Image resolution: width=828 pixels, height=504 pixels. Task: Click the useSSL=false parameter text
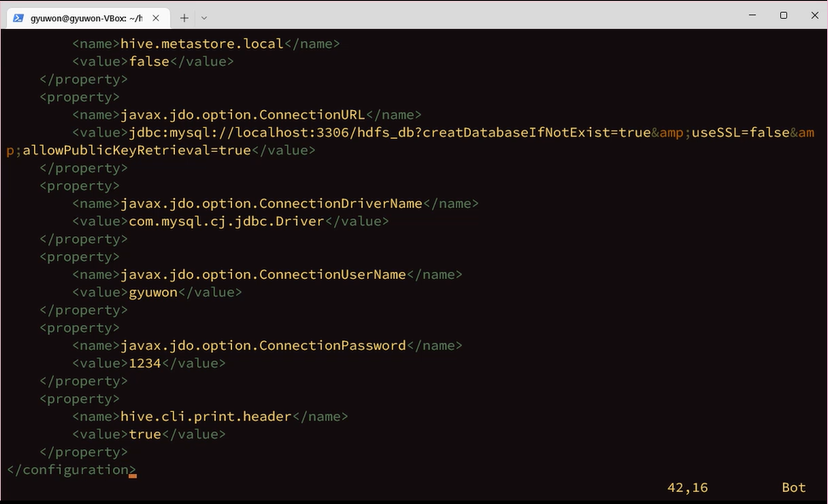(740, 132)
